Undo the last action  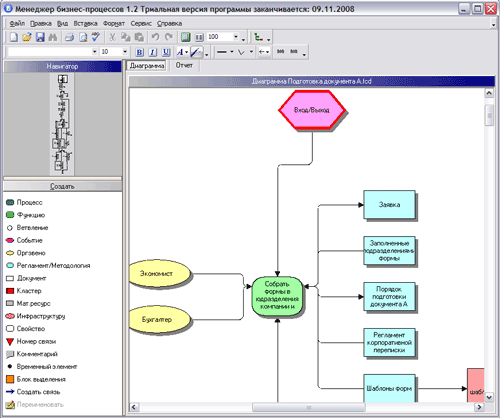coord(155,37)
